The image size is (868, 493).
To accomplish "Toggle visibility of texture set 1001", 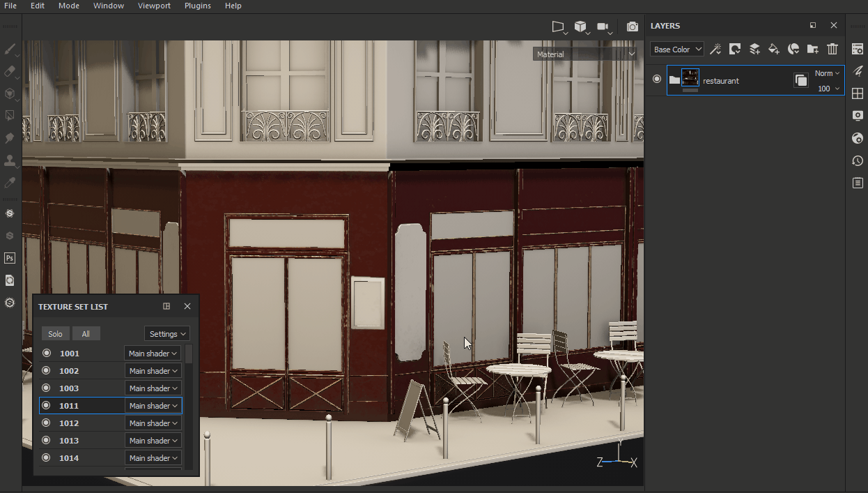I will [x=47, y=354].
